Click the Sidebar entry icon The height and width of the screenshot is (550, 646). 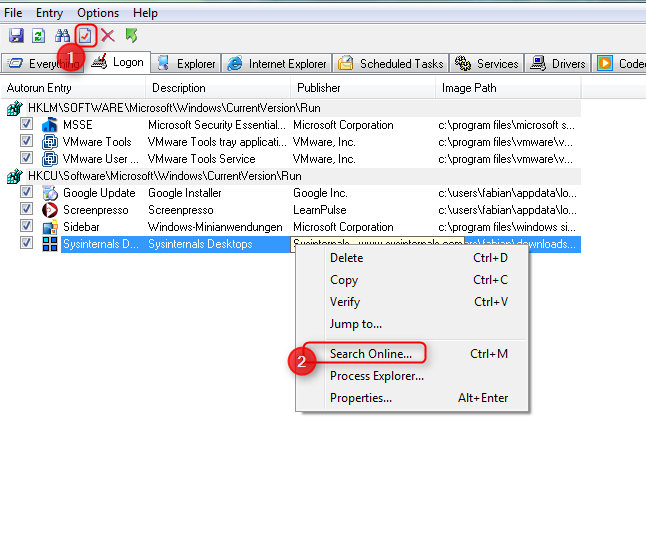[50, 227]
